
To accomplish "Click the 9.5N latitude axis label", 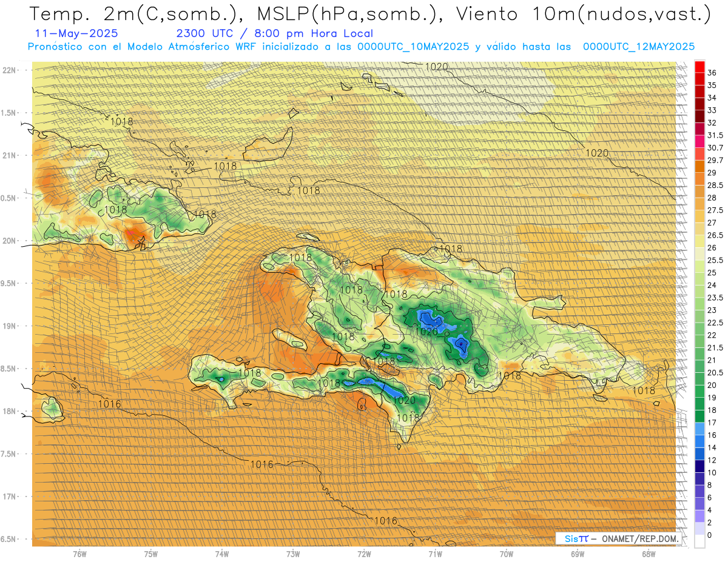I will tap(9, 283).
